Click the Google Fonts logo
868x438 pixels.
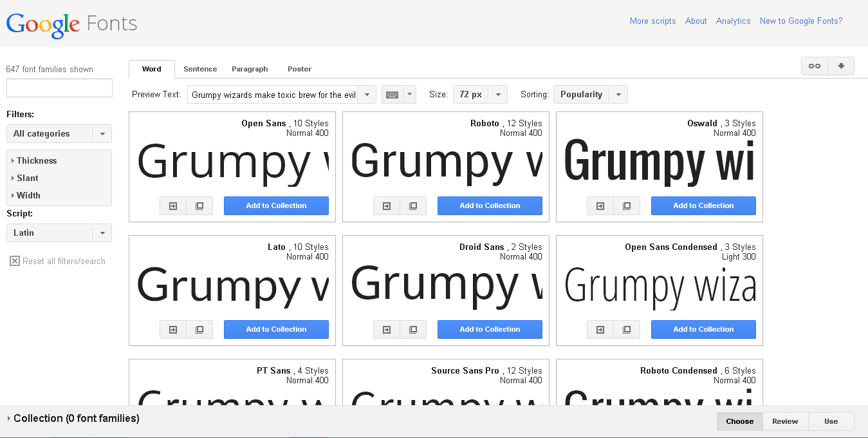71,24
